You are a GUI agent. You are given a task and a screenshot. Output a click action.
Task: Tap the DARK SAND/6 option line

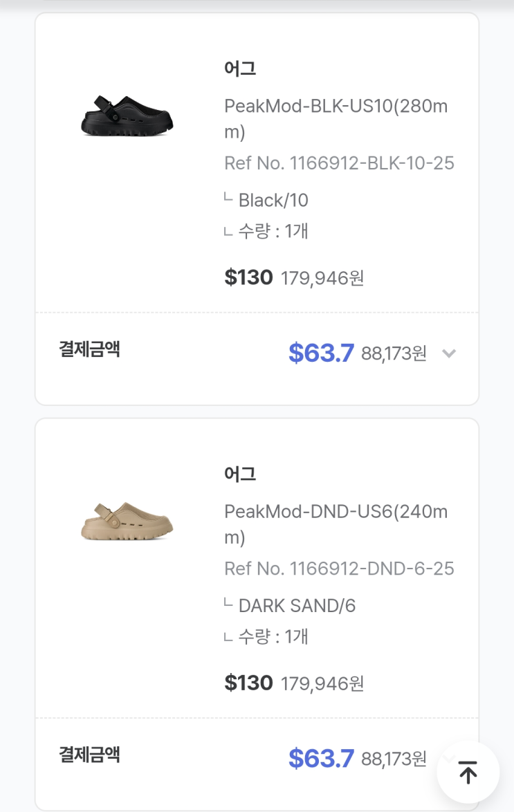click(296, 606)
